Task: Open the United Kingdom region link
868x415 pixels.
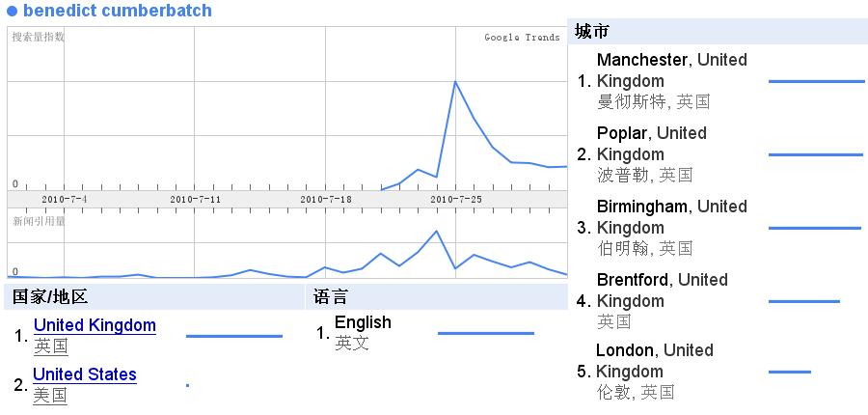Action: pos(95,325)
